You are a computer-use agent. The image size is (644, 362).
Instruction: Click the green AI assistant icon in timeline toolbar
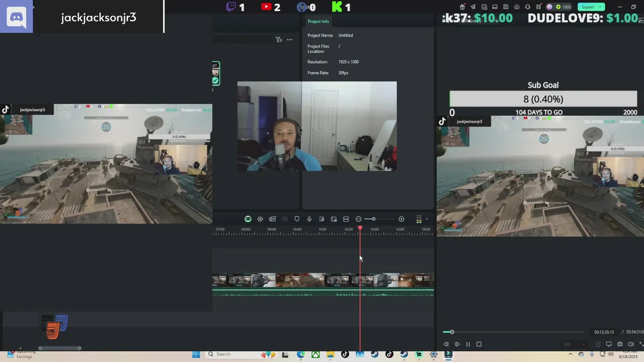(248, 219)
